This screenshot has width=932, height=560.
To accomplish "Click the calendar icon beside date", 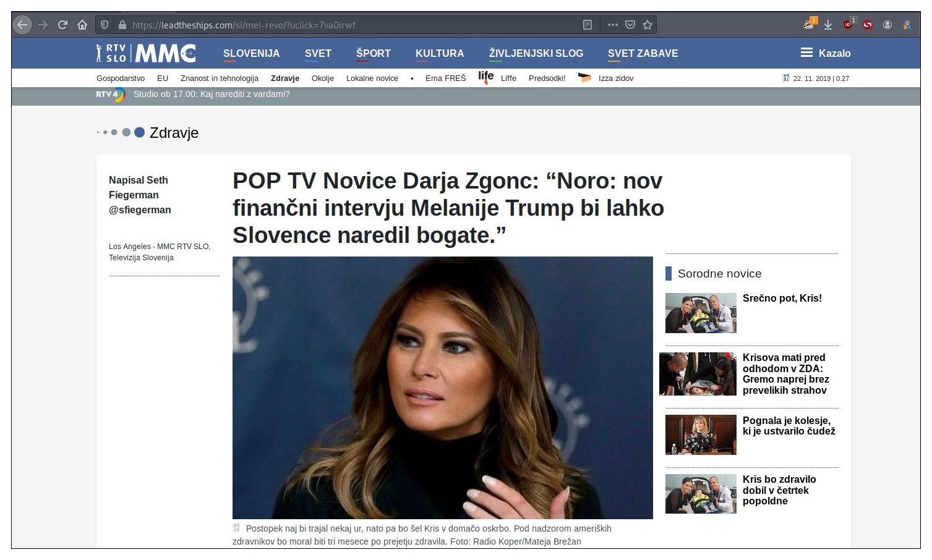I will click(786, 78).
